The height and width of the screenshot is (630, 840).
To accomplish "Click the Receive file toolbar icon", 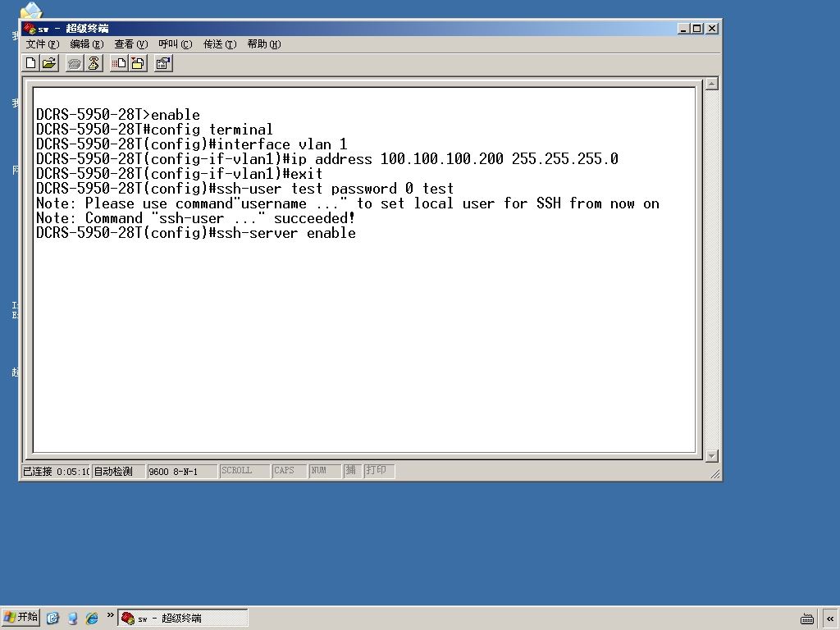I will [x=138, y=64].
